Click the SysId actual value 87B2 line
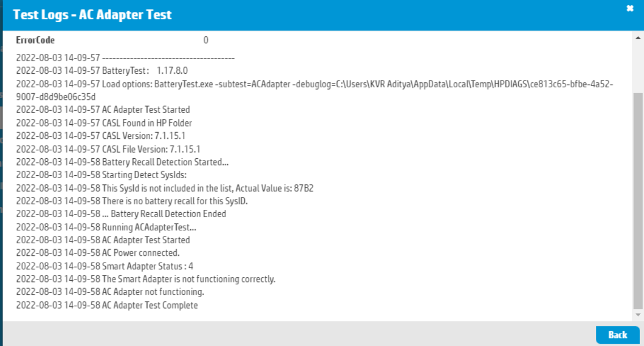This screenshot has height=346, width=644. coord(164,188)
